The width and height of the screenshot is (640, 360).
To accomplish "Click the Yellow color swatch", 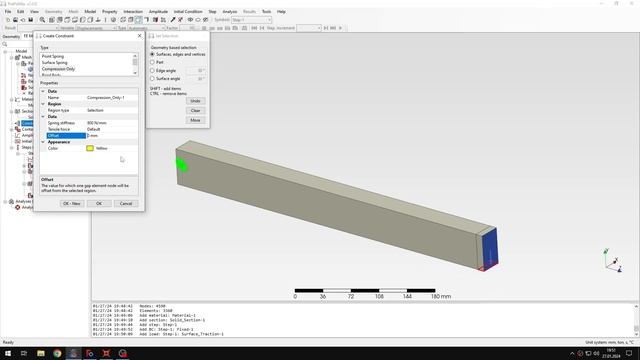I will (x=90, y=148).
